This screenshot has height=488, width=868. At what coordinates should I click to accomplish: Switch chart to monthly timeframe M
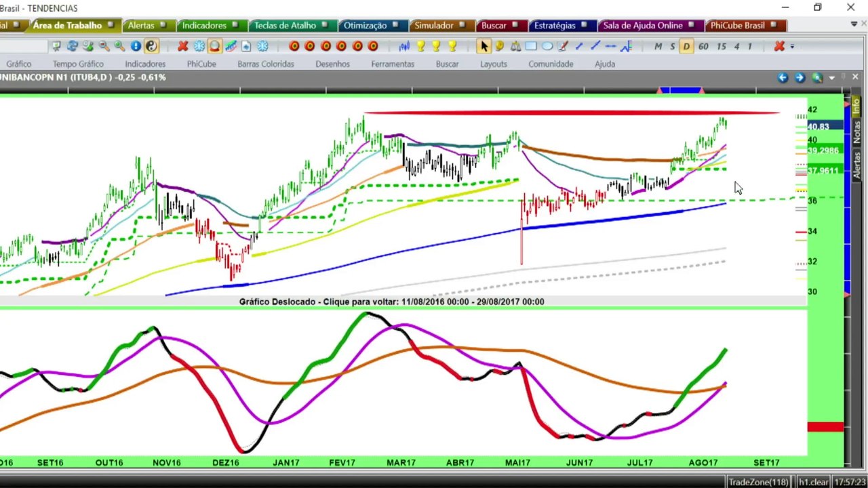[658, 46]
